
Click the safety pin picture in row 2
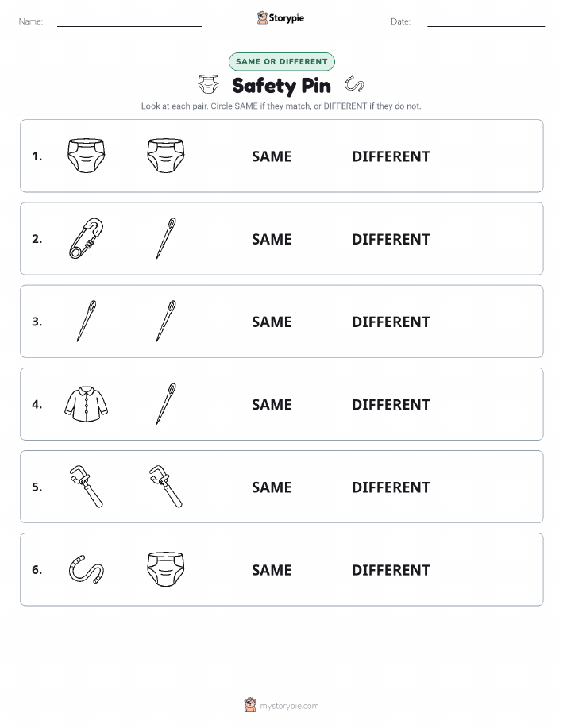click(x=87, y=238)
